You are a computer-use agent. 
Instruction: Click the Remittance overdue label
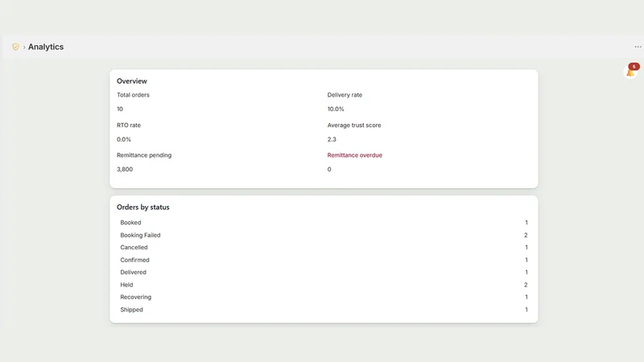pyautogui.click(x=354, y=155)
